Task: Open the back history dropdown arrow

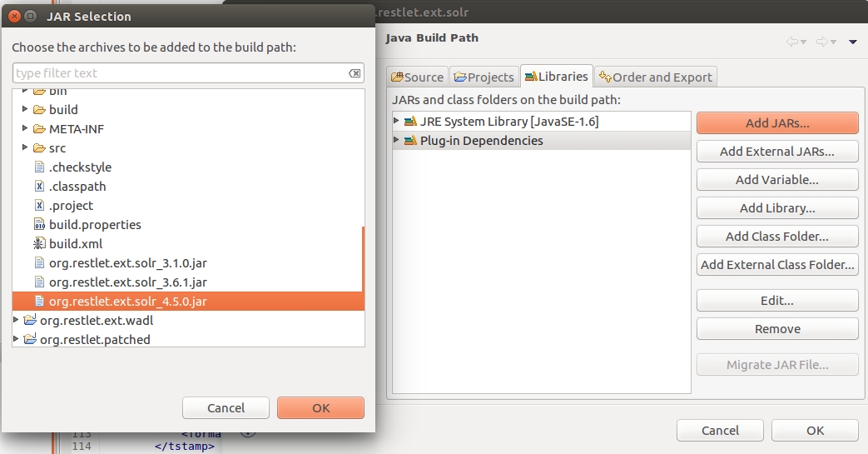Action: (x=803, y=42)
